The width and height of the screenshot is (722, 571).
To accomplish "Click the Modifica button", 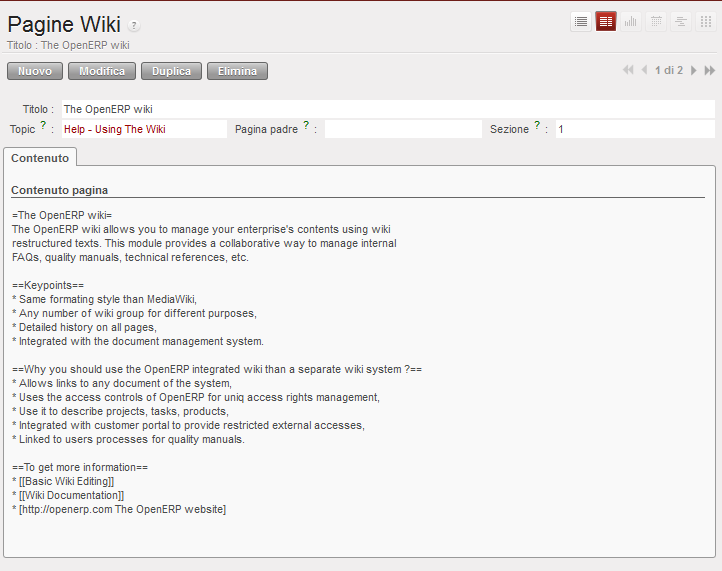I will (x=102, y=71).
